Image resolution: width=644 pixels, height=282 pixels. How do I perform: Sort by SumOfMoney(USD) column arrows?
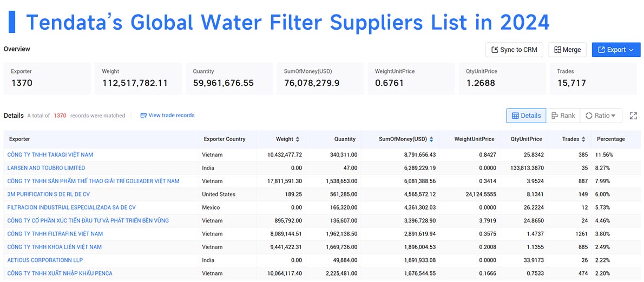431,139
